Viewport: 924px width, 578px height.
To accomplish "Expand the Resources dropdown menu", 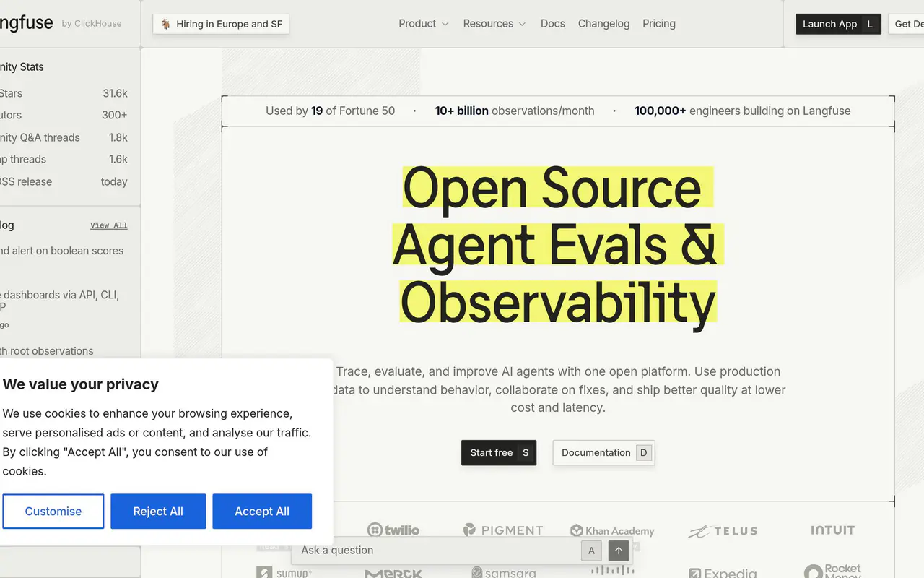I will coord(494,24).
